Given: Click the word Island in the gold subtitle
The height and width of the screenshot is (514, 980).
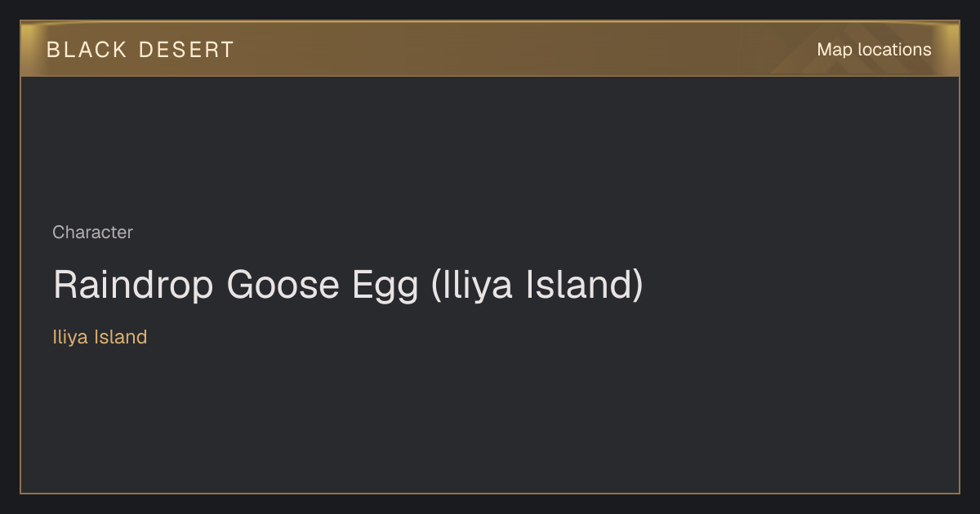Looking at the screenshot, I should click(x=121, y=337).
